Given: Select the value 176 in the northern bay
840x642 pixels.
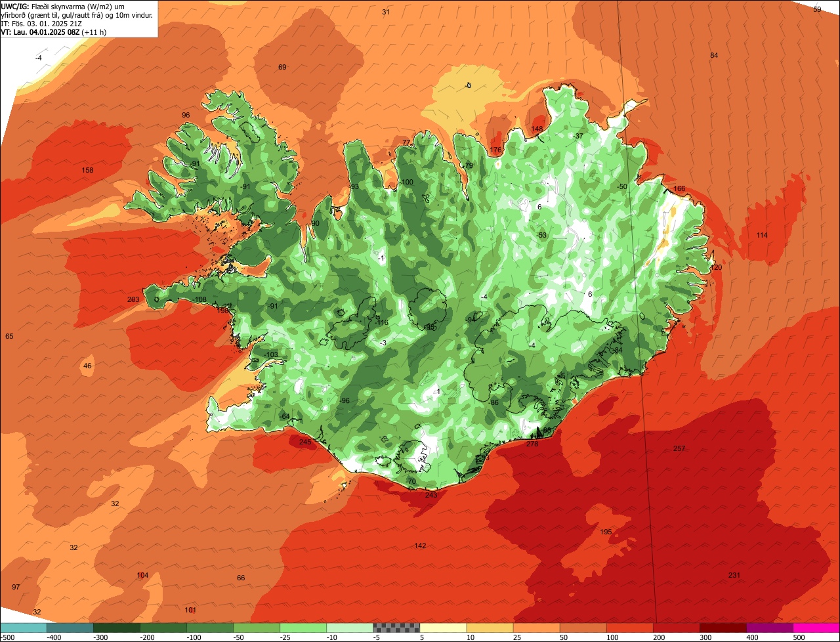Looking at the screenshot, I should [x=495, y=150].
